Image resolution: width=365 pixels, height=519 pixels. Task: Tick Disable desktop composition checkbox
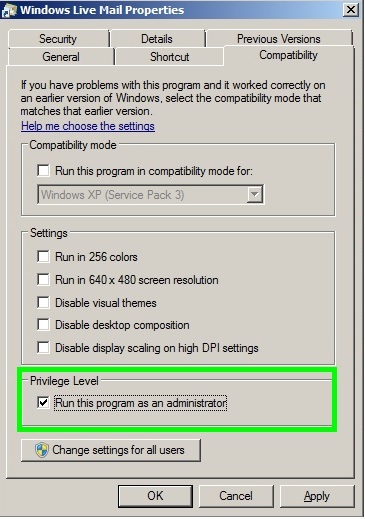coord(43,325)
